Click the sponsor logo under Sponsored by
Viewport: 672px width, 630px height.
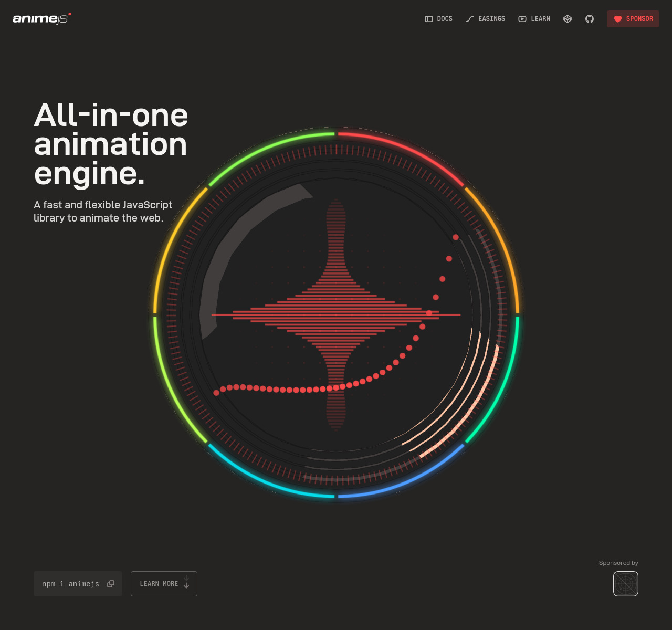(x=626, y=584)
